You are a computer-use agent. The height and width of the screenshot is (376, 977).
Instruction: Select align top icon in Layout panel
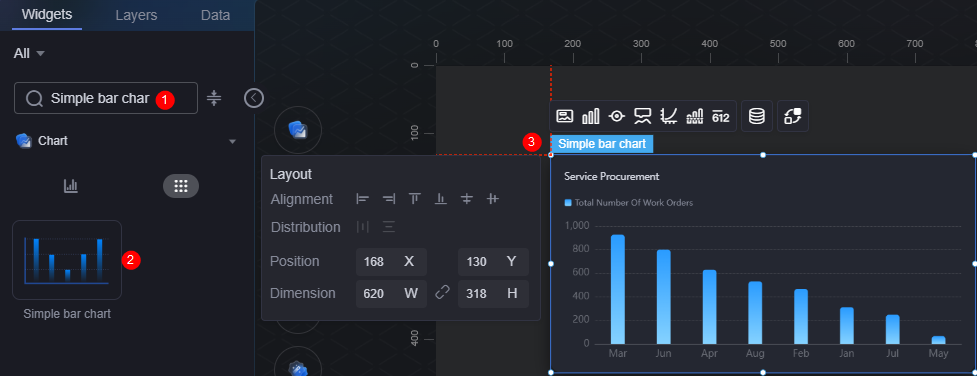pos(415,199)
